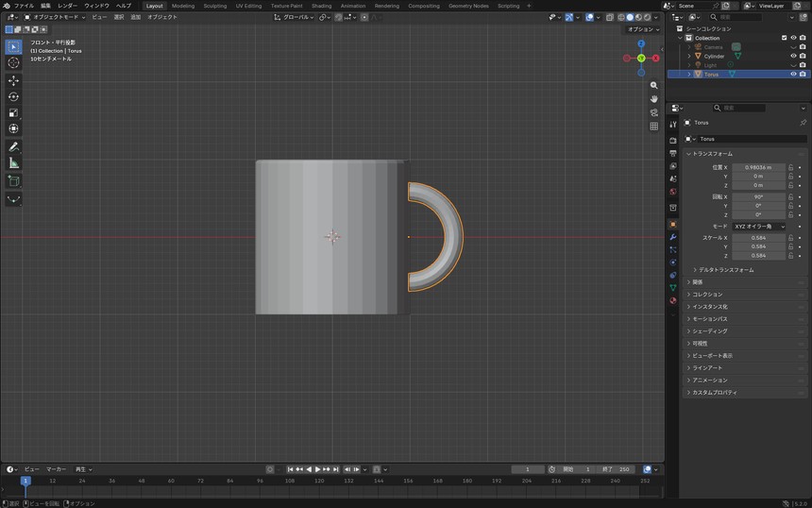Switch to the Modeling workspace tab
Image resolution: width=812 pixels, height=508 pixels.
tap(183, 6)
